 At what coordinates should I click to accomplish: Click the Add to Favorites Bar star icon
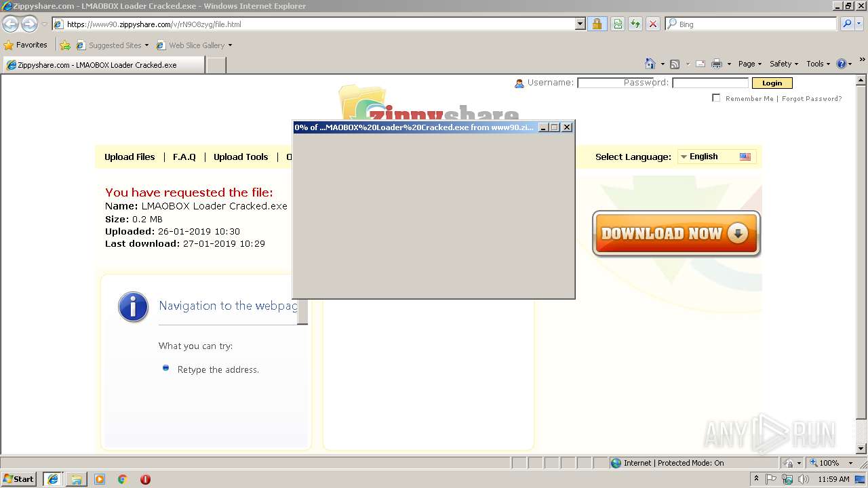(x=65, y=45)
